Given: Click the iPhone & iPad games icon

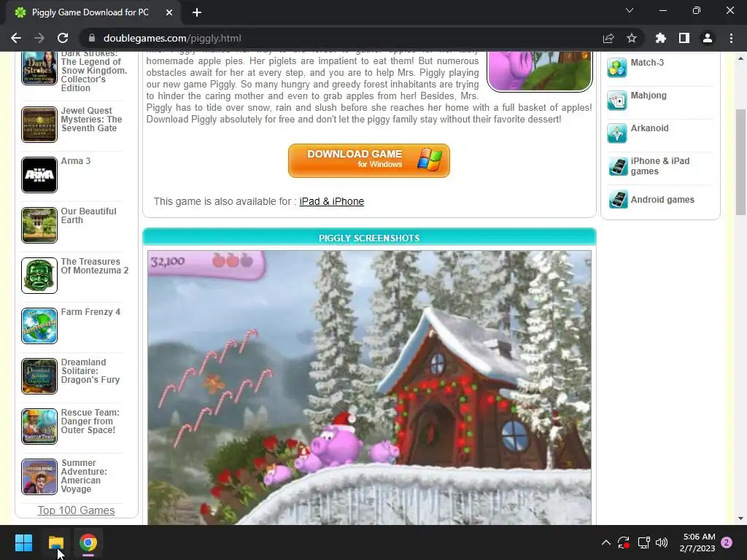Looking at the screenshot, I should coord(618,167).
